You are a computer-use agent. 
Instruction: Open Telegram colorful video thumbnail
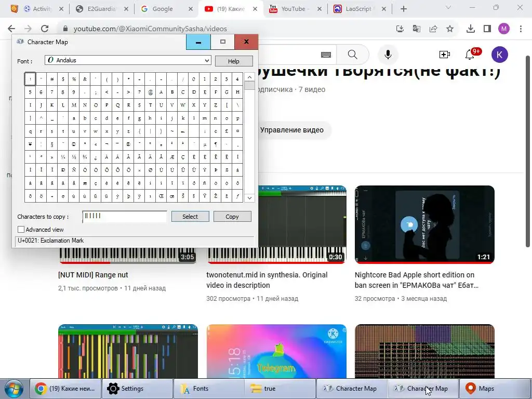276,351
